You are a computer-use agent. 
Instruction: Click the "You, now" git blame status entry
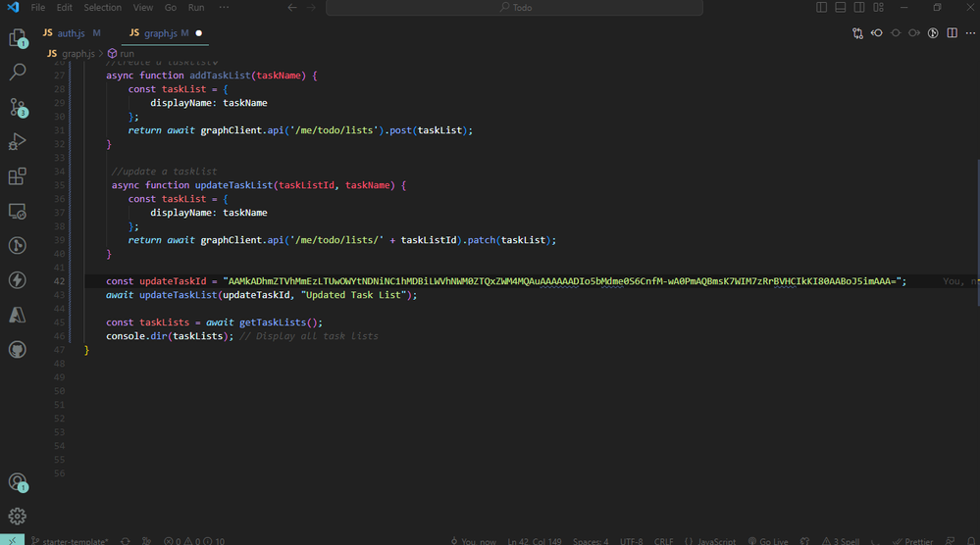473,541
